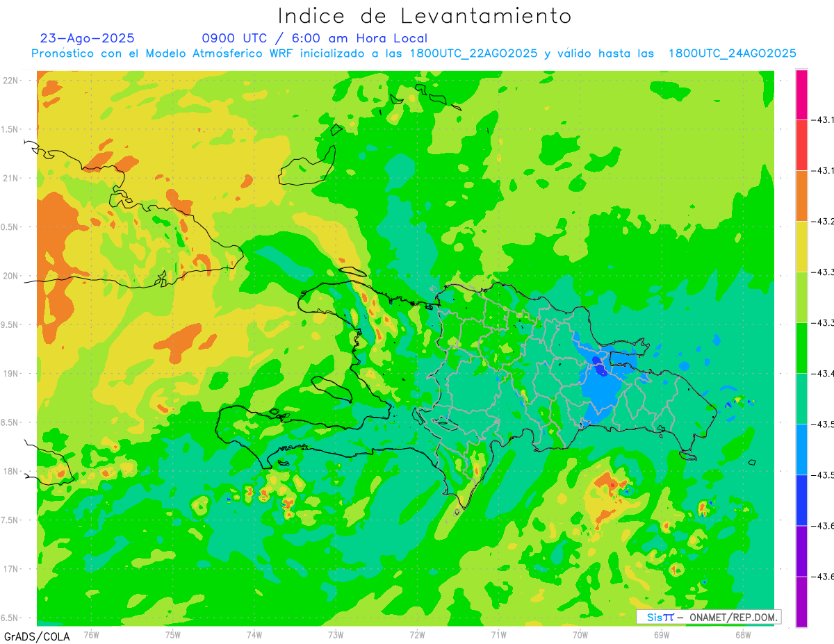Screen dimensions: 834x644
Task: Pick the magenta swatch in the legend
Action: tap(801, 94)
